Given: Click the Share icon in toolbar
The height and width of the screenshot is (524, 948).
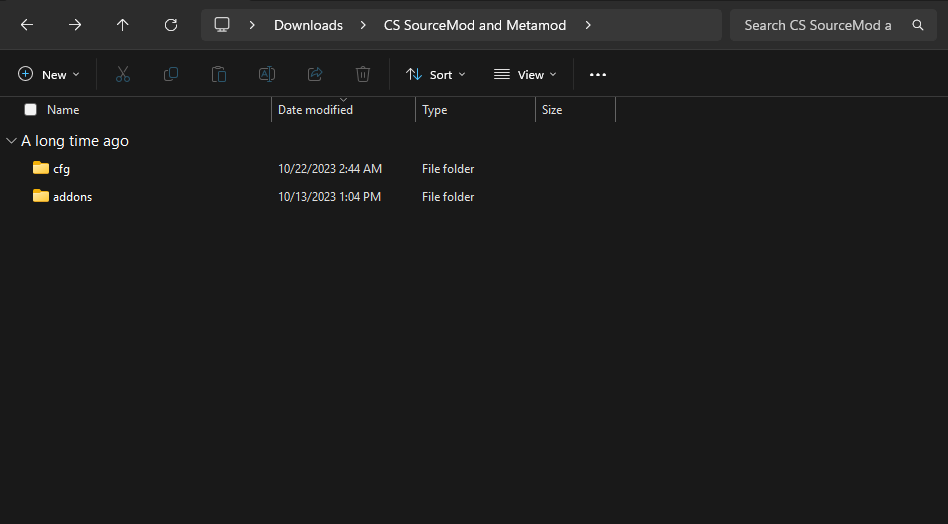Looking at the screenshot, I should click(x=315, y=74).
